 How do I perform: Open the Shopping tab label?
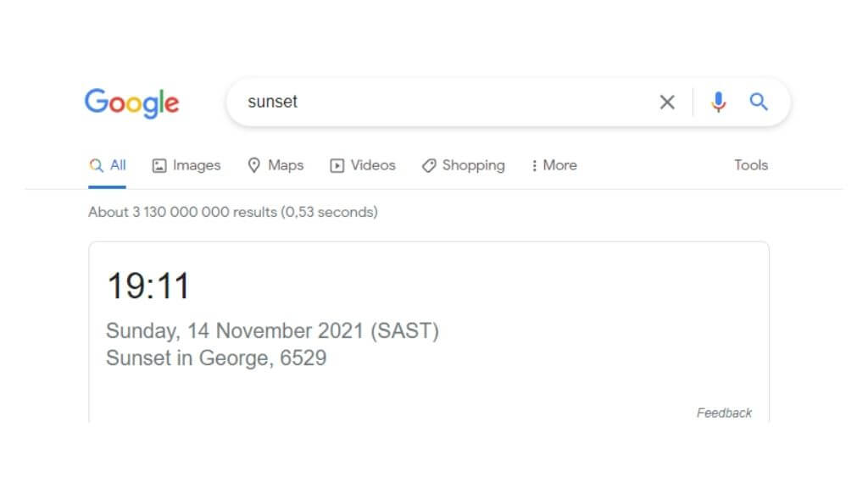point(473,166)
